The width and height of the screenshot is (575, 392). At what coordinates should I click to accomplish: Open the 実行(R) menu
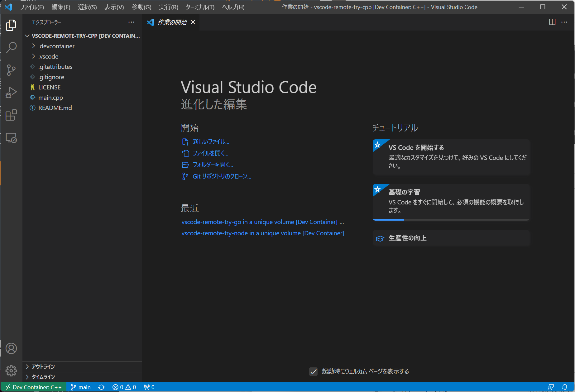(x=169, y=7)
